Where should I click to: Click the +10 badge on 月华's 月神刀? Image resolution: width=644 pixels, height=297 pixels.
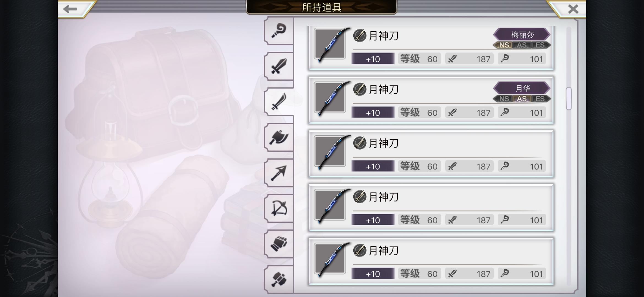click(x=373, y=112)
